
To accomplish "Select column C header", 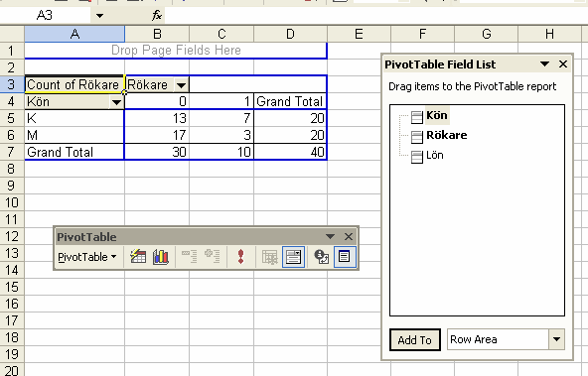I will click(x=221, y=34).
